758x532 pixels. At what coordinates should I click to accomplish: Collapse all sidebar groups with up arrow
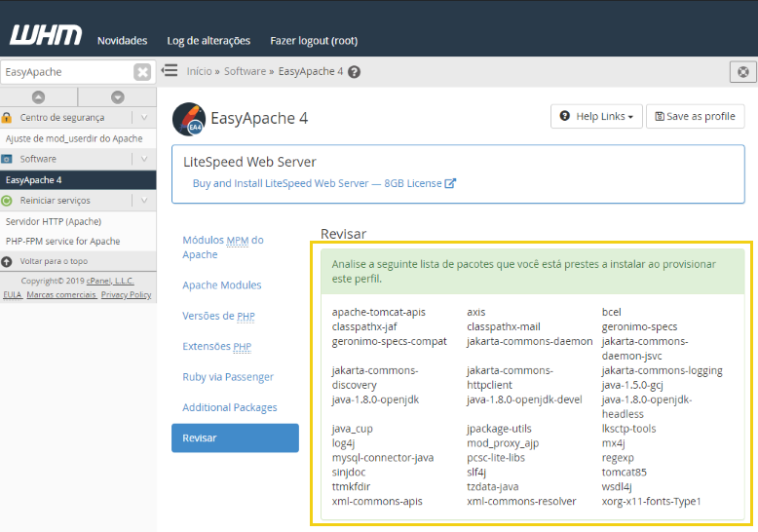[39, 97]
